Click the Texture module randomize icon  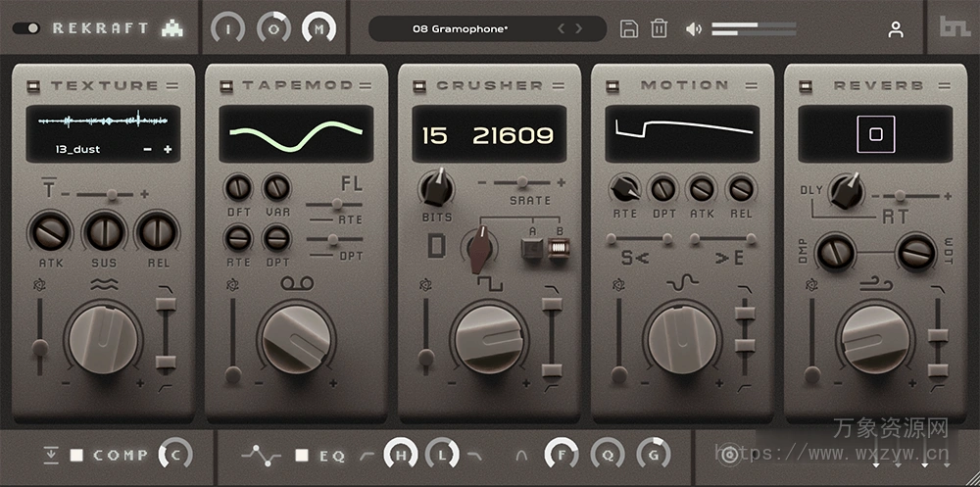tap(39, 285)
